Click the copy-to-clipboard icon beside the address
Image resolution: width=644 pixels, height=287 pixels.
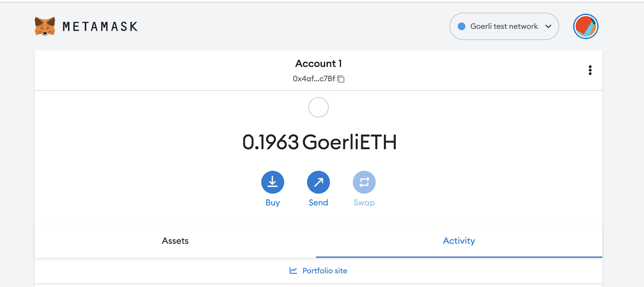(341, 79)
